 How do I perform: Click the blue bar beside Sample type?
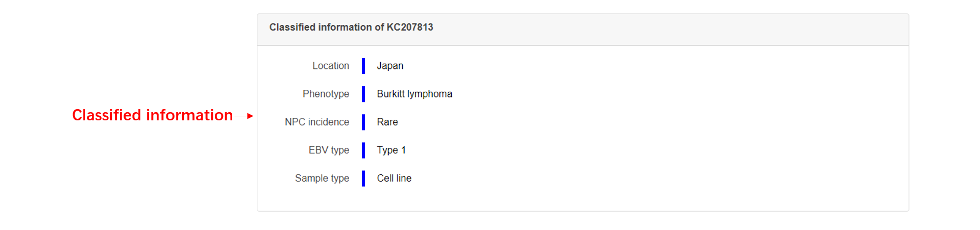tap(363, 178)
